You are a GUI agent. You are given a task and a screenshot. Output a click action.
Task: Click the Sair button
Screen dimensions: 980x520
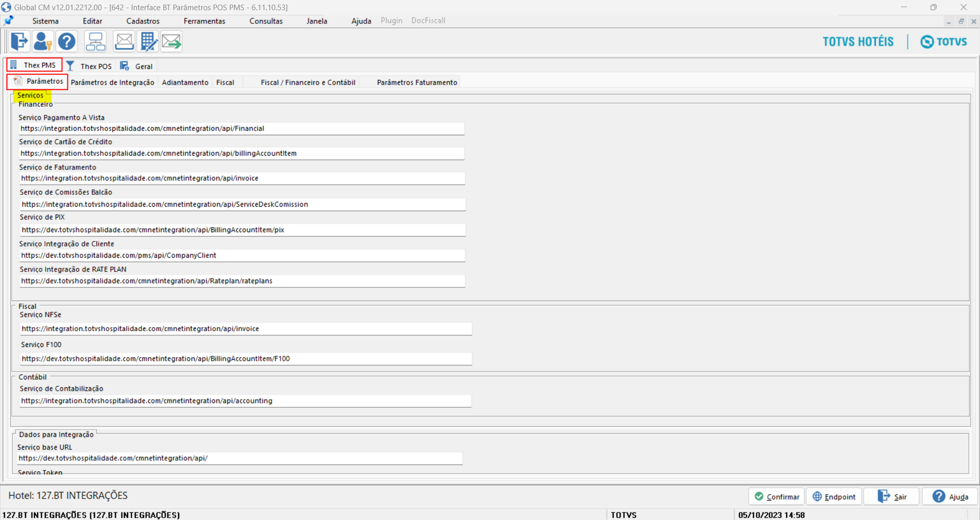coord(892,497)
